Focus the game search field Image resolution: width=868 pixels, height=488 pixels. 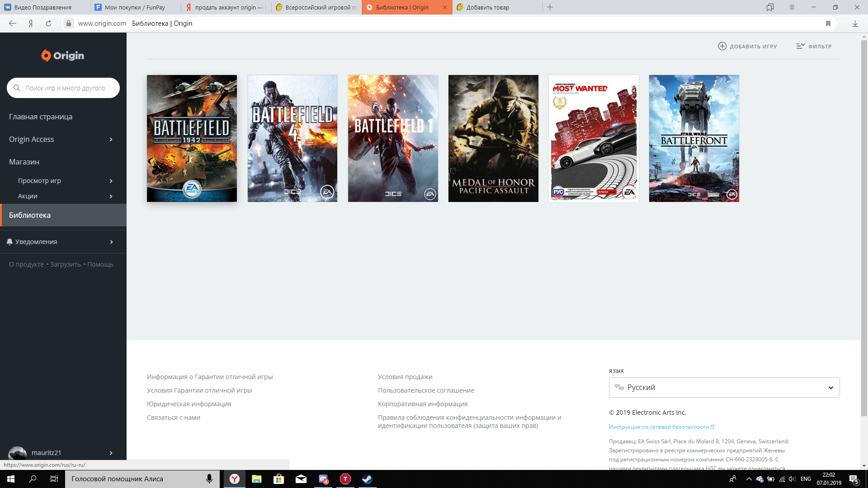(63, 88)
